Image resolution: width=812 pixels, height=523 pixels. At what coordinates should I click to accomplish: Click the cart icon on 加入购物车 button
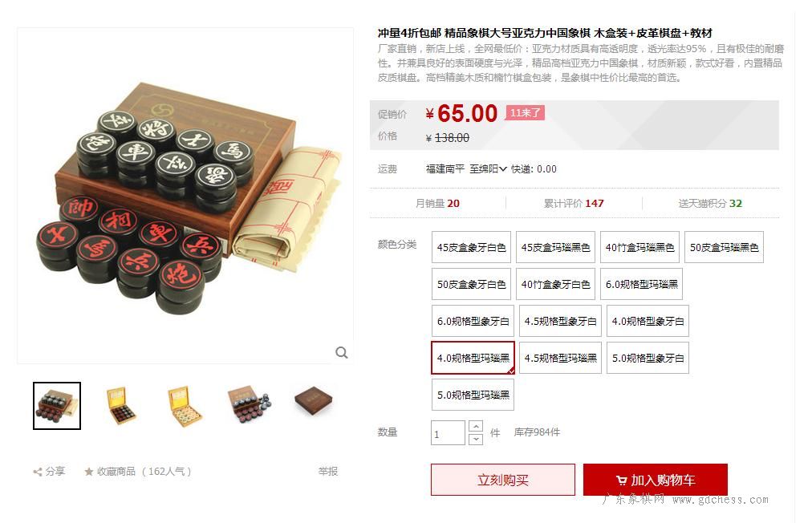point(621,480)
